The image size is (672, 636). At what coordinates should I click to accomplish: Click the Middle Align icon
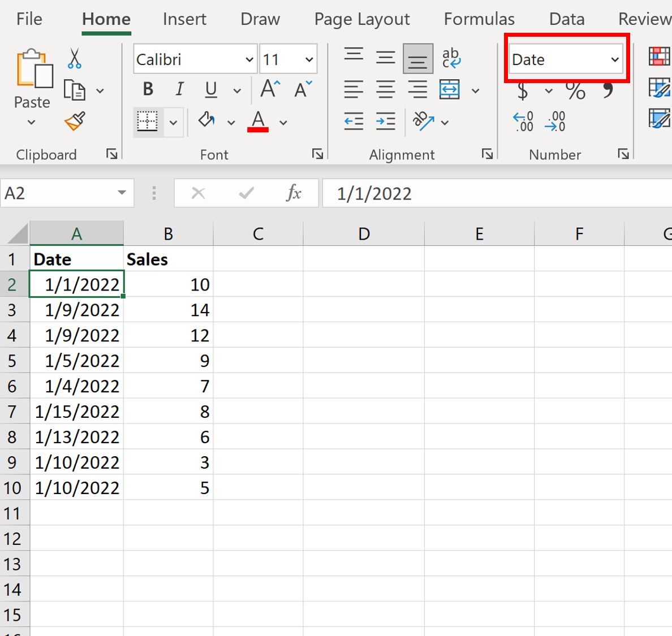tap(386, 58)
